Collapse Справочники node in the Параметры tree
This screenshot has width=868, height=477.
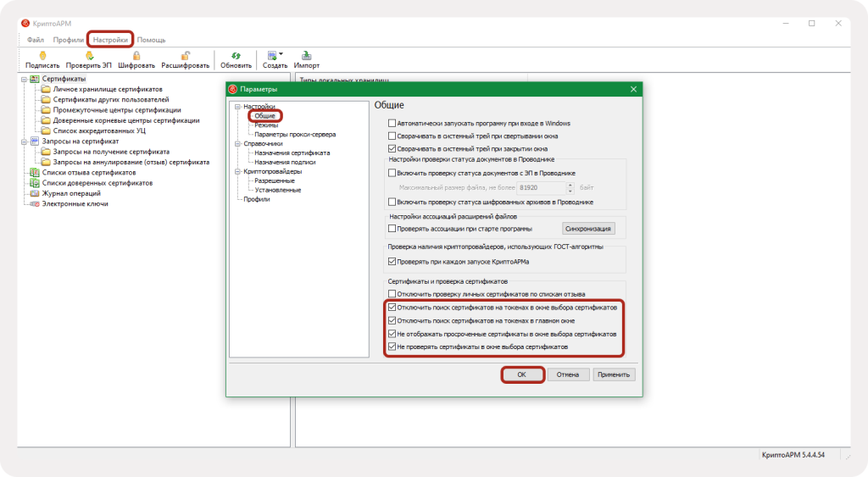tap(237, 143)
